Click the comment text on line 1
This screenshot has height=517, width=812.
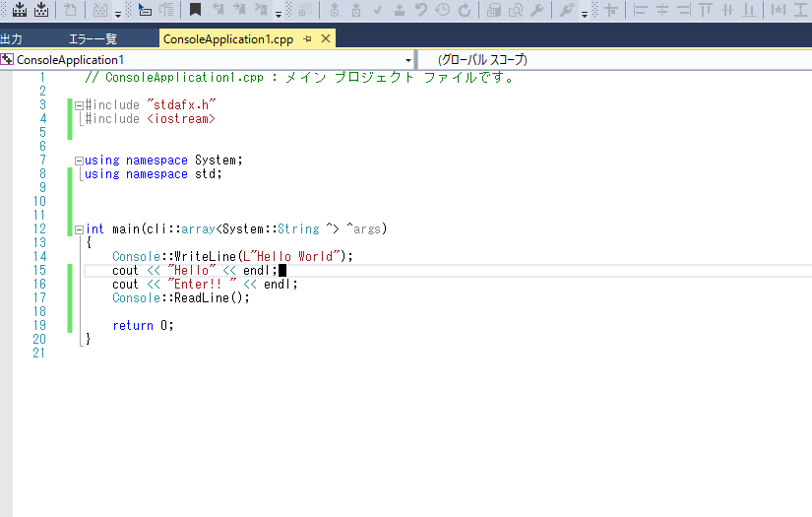click(299, 77)
